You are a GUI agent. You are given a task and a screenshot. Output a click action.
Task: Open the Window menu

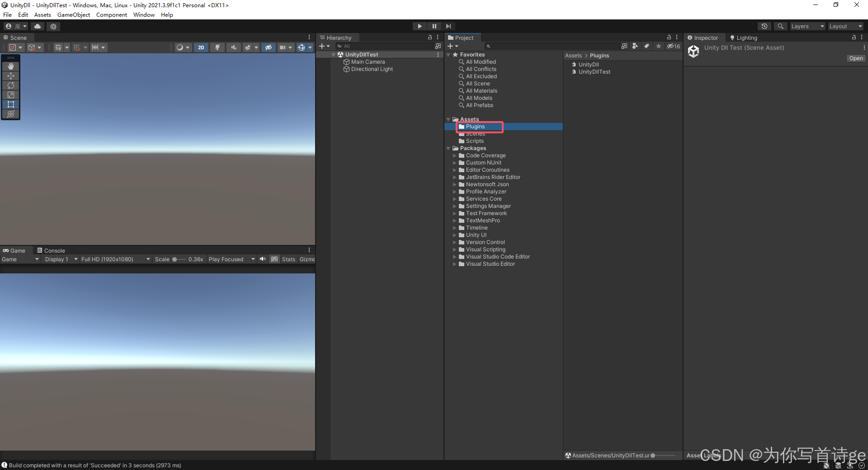point(144,14)
